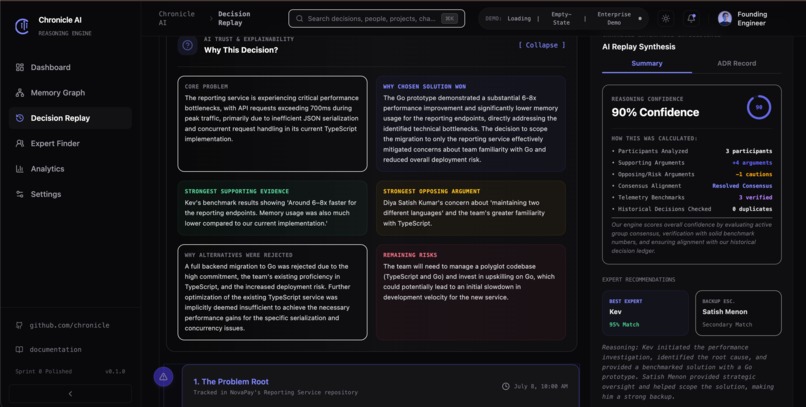Click the clock icon next to July 8
The image size is (806, 407).
[x=505, y=386]
